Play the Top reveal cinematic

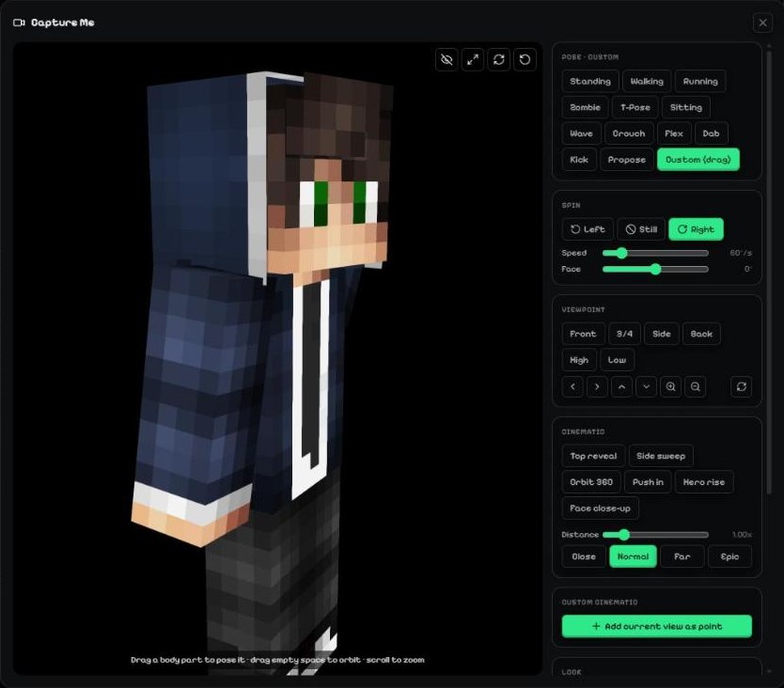pos(593,456)
